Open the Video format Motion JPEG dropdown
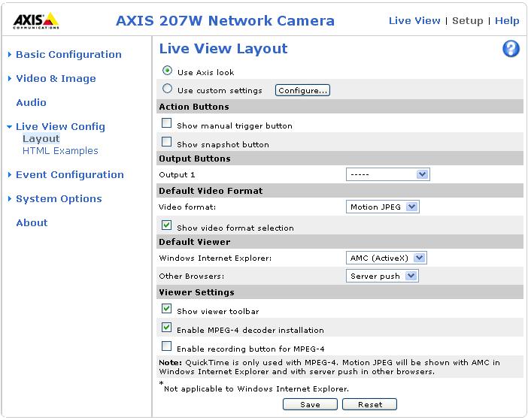 [x=383, y=207]
